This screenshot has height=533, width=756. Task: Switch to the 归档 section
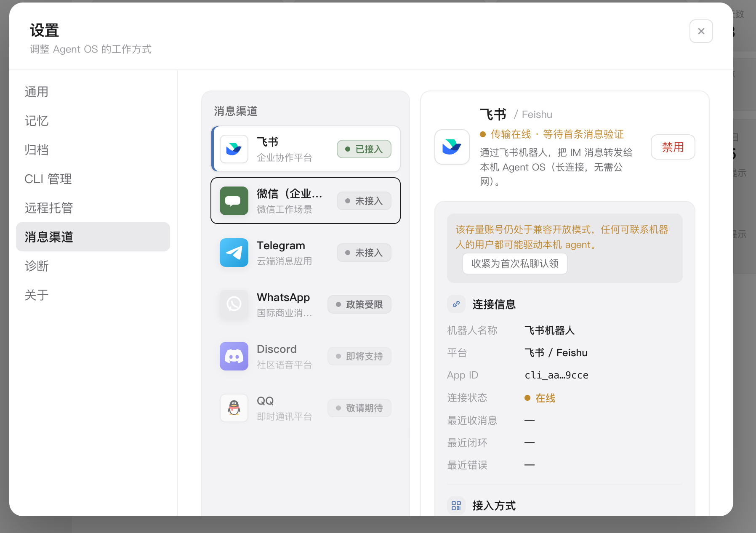point(93,150)
